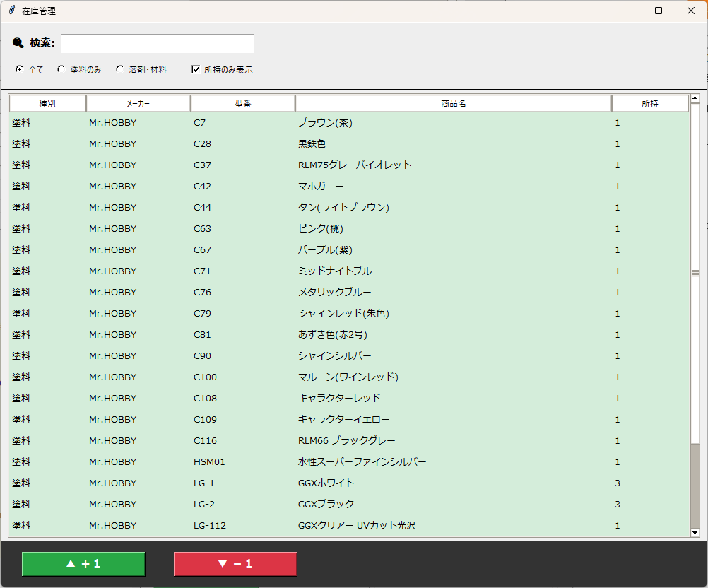Click the 所持 column header

[x=650, y=104]
